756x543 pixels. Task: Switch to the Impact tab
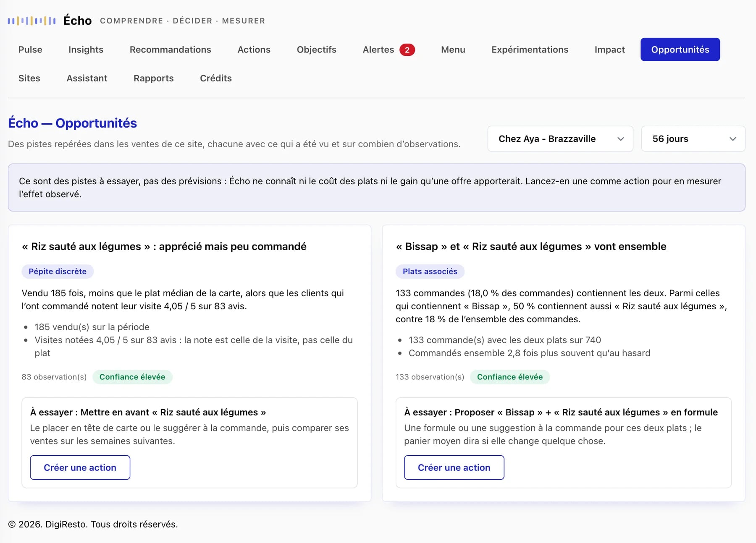tap(609, 50)
